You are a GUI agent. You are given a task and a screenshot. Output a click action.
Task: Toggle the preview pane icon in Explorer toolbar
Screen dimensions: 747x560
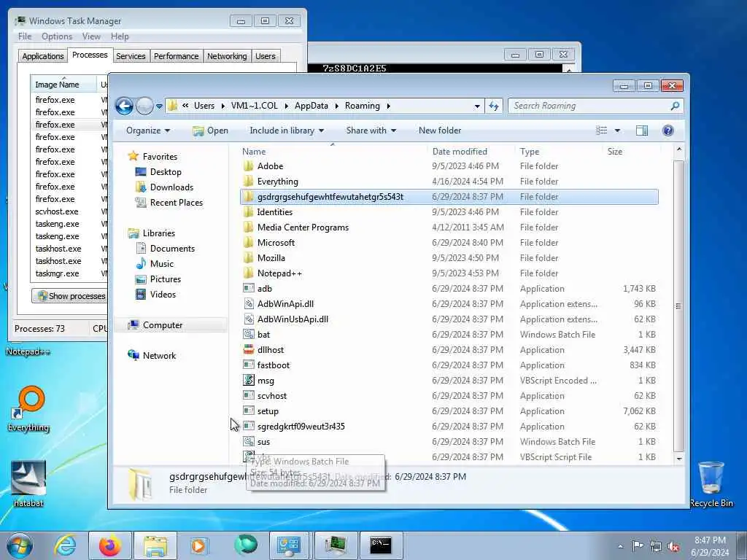pos(642,131)
